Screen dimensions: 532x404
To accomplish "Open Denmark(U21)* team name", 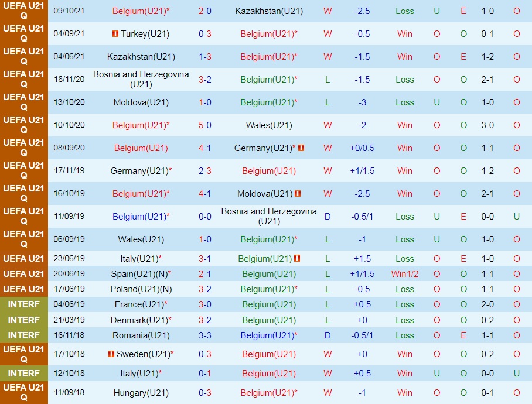I will 141,320.
